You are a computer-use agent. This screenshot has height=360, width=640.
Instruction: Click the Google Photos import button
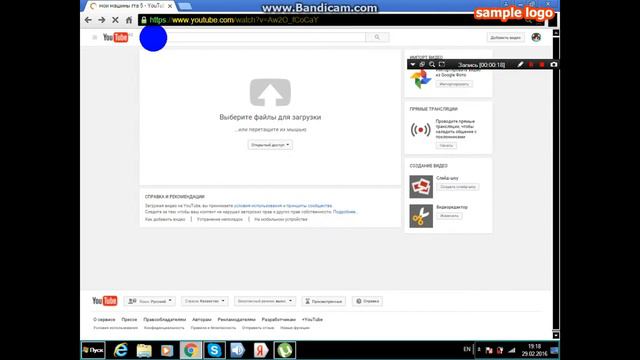point(454,84)
